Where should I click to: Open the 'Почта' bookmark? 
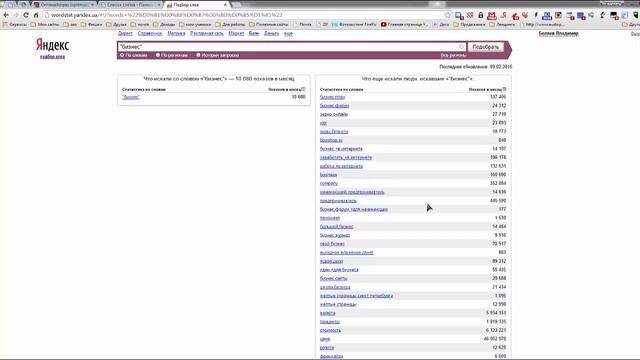pyautogui.click(x=302, y=24)
